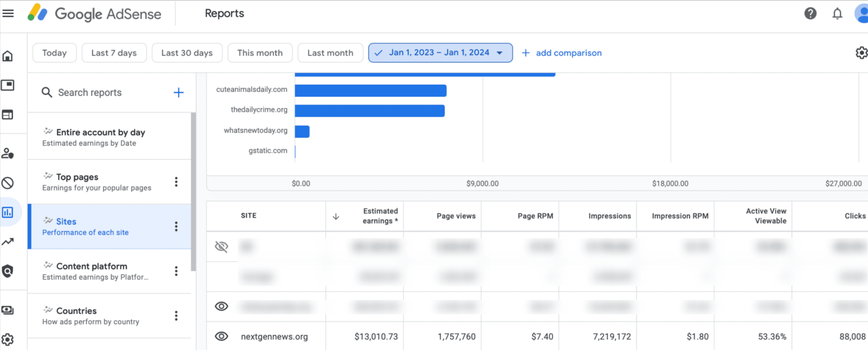This screenshot has width=868, height=350.
Task: Open the Home dashboard icon
Action: click(7, 56)
